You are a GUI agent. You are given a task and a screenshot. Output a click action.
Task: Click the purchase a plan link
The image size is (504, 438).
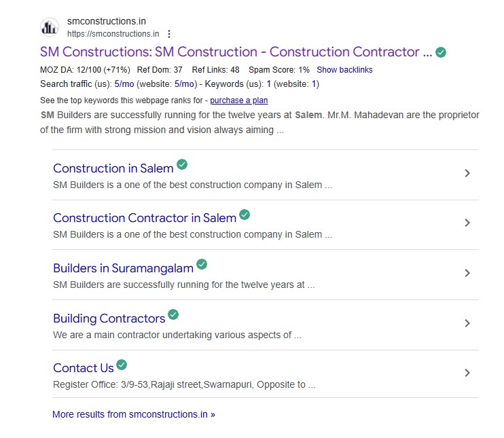(x=239, y=101)
